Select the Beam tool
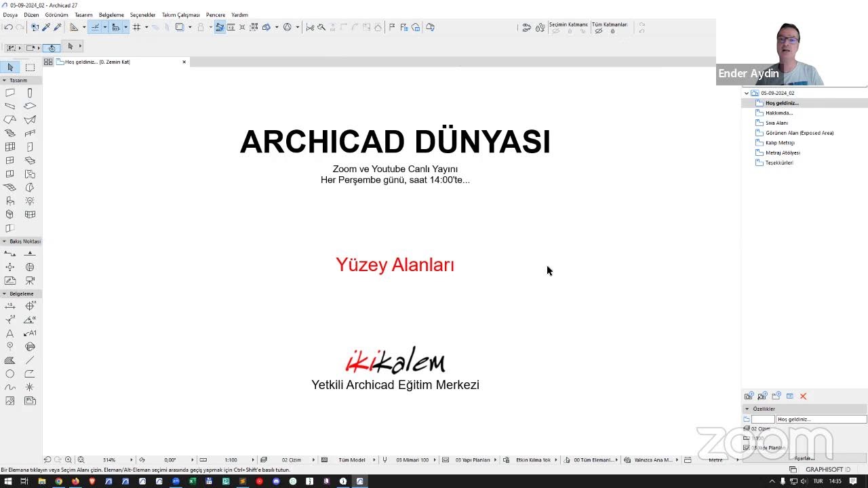 (x=10, y=106)
